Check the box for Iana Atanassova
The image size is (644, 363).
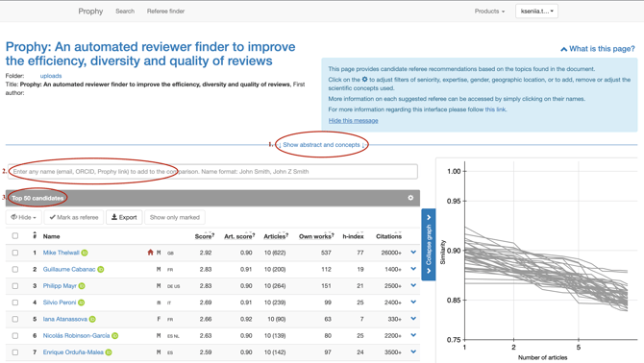(x=15, y=319)
